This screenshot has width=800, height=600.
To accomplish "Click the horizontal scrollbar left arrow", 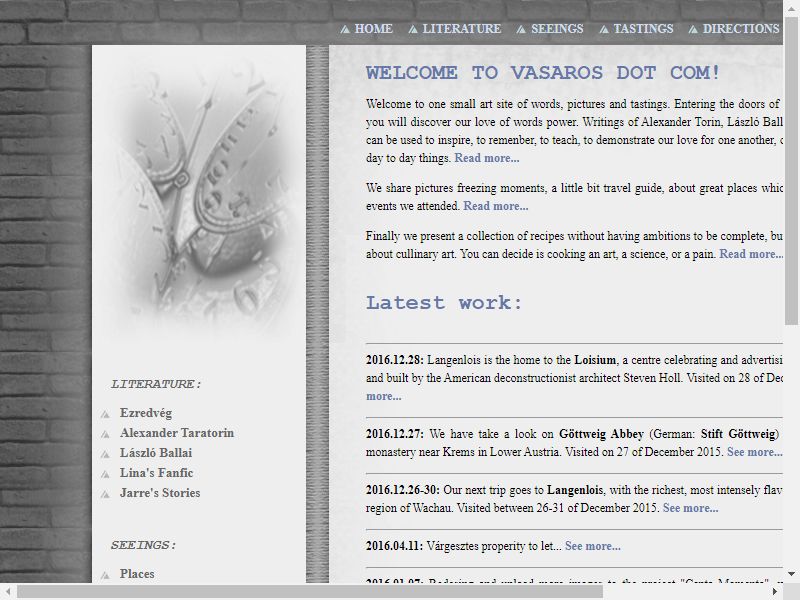I will [x=8, y=592].
